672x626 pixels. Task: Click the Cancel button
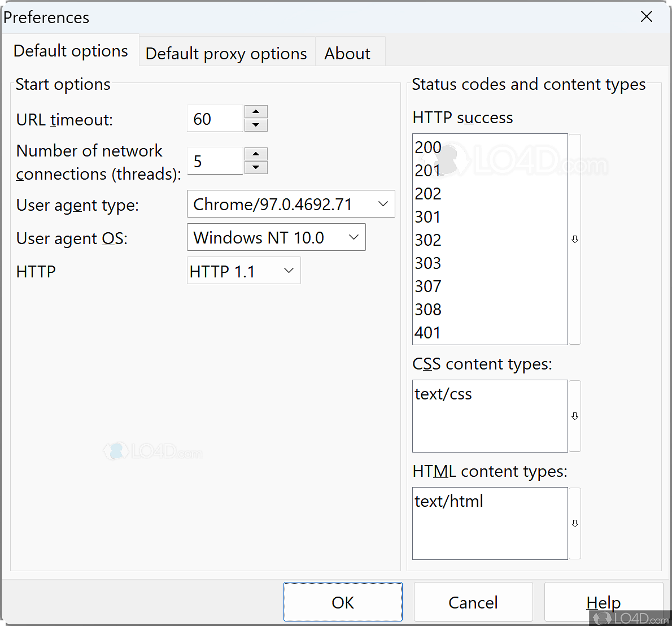[473, 602]
